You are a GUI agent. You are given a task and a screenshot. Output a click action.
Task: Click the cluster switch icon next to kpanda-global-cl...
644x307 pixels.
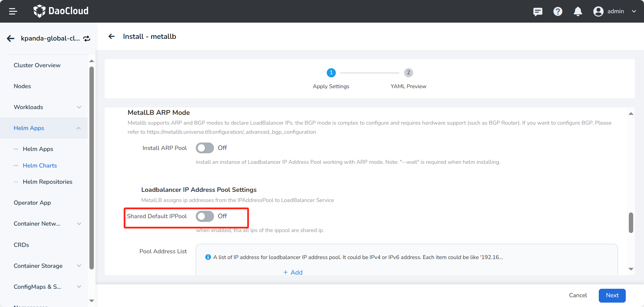click(86, 39)
